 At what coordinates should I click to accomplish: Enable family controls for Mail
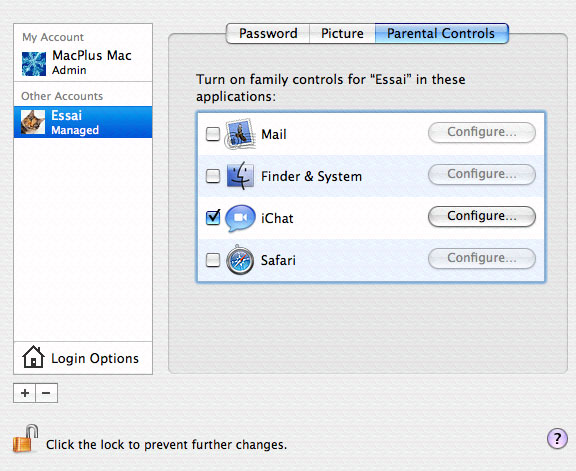[x=213, y=134]
